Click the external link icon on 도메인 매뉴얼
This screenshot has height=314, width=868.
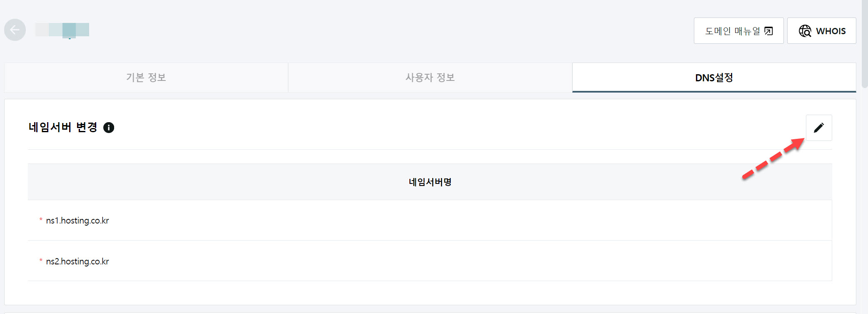click(770, 30)
